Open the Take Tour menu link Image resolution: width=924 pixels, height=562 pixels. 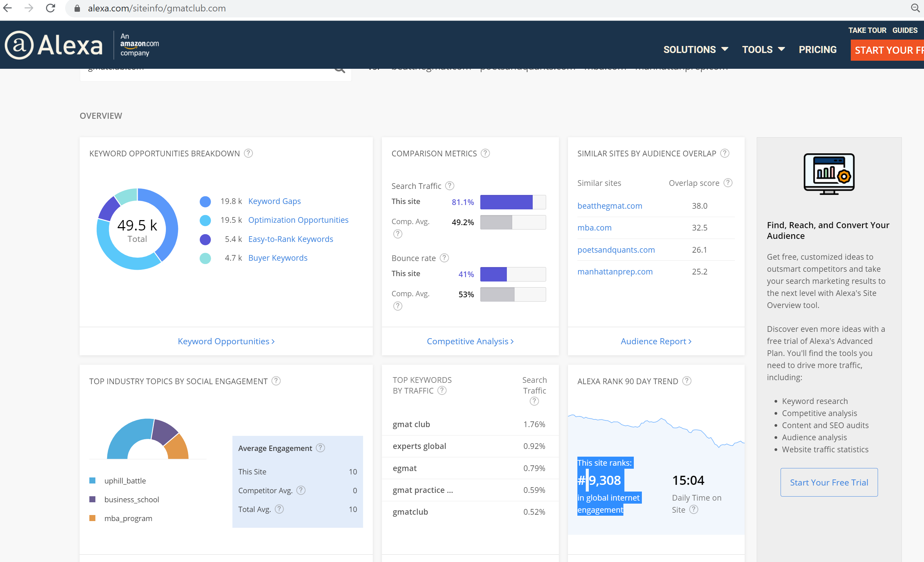point(867,30)
